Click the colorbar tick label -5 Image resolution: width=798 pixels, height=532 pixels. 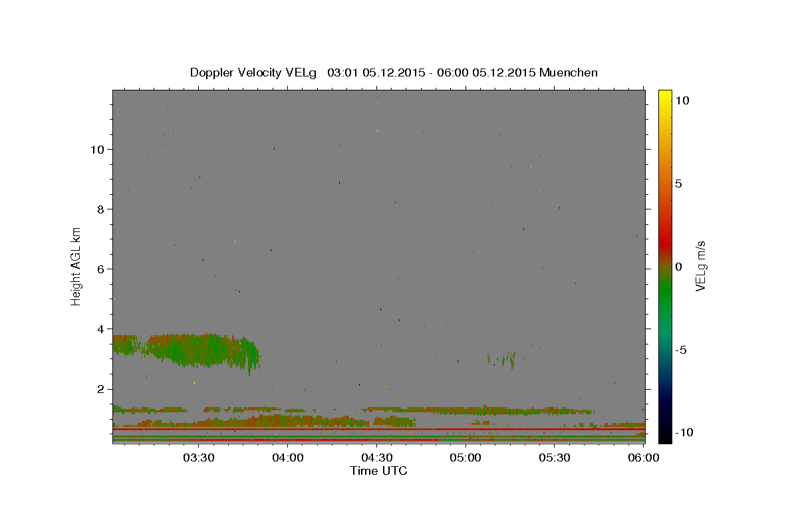tap(680, 350)
